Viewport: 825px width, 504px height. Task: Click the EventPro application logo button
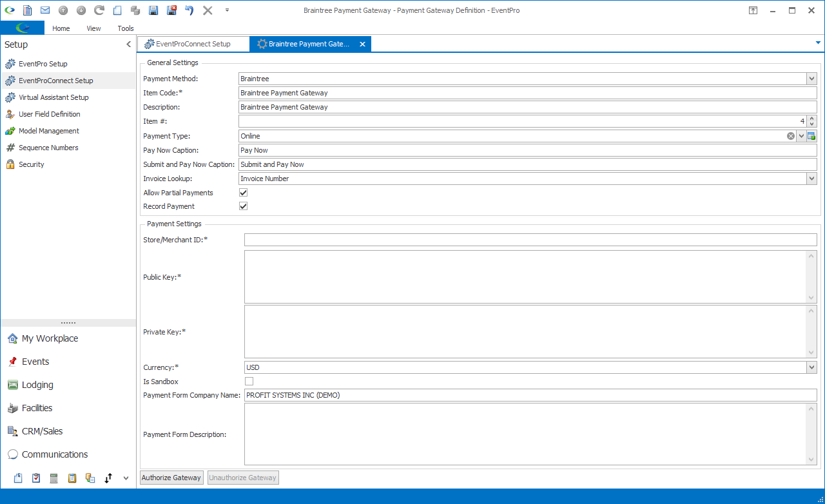point(23,28)
